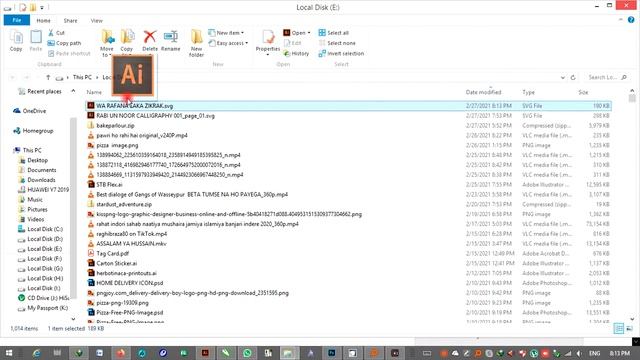Select the file Carton Sticker.ai

[116, 263]
